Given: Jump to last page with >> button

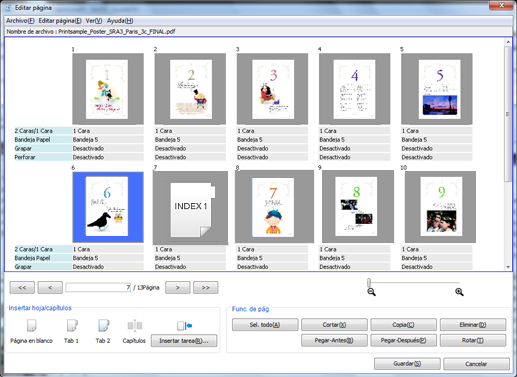Looking at the screenshot, I should pos(206,287).
